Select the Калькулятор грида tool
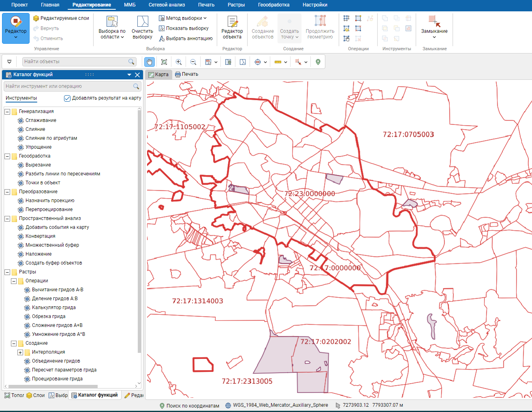Image resolution: width=532 pixels, height=412 pixels. pos(53,307)
